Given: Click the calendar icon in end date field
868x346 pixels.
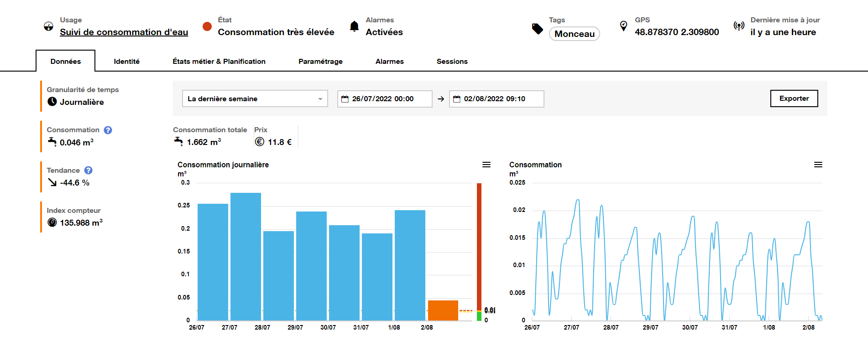Looking at the screenshot, I should click(456, 99).
